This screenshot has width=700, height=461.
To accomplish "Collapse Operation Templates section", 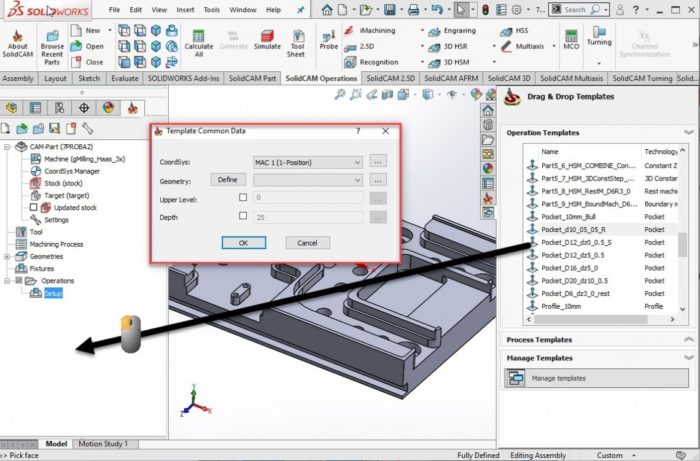I will [688, 133].
